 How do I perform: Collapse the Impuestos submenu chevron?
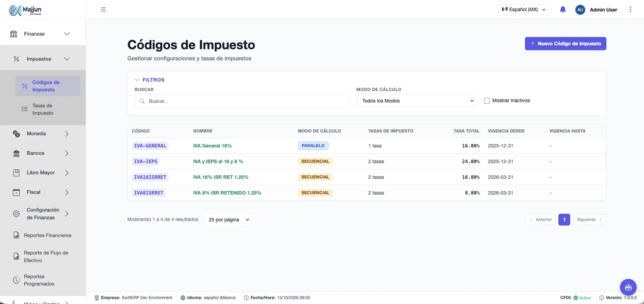tap(67, 59)
